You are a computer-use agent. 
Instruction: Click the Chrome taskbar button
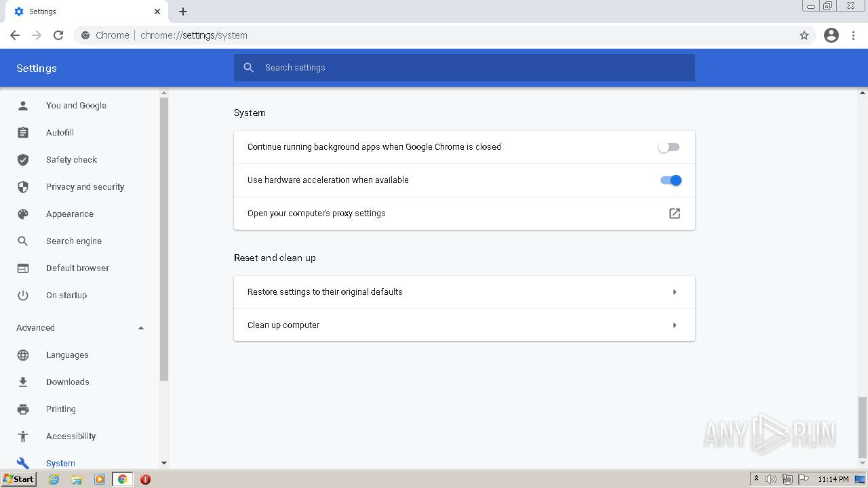pos(122,479)
